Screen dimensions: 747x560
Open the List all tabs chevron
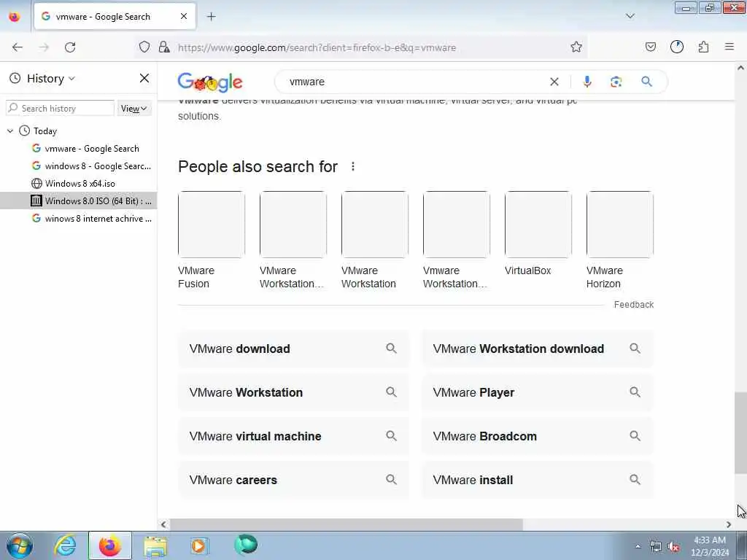click(x=630, y=16)
